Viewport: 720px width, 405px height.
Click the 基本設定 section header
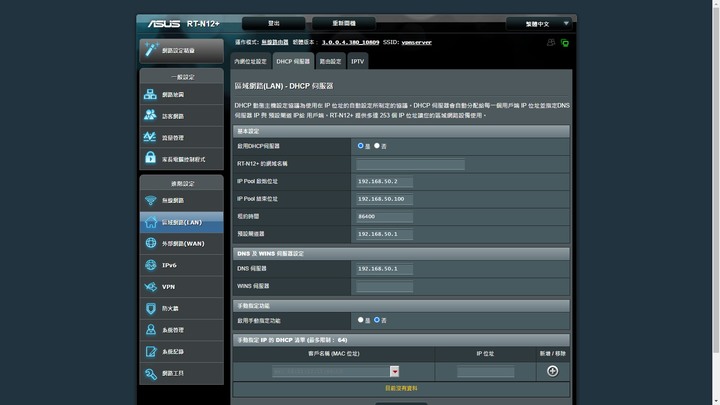coord(401,131)
